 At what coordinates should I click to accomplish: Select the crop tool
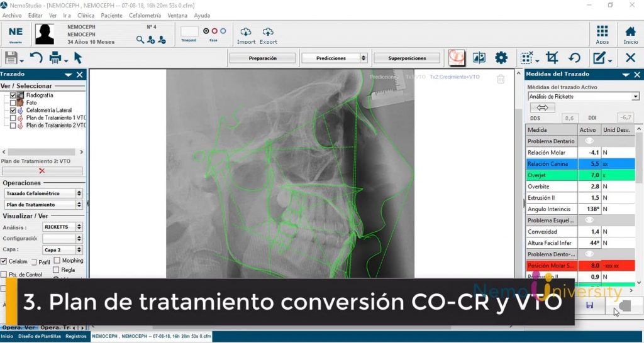click(552, 58)
